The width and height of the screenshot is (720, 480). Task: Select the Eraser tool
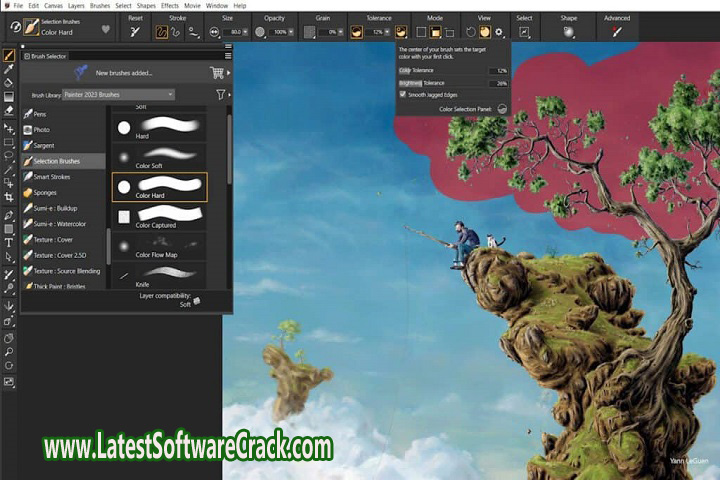[9, 111]
